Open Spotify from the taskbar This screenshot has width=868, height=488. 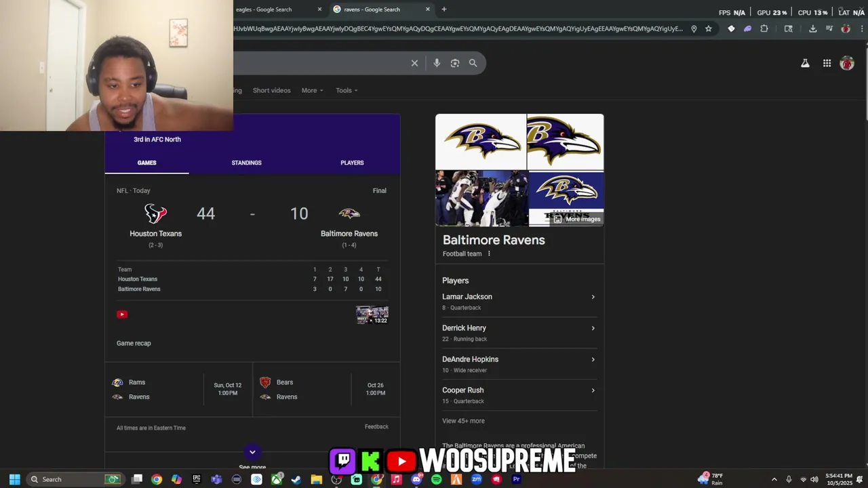coord(436,479)
